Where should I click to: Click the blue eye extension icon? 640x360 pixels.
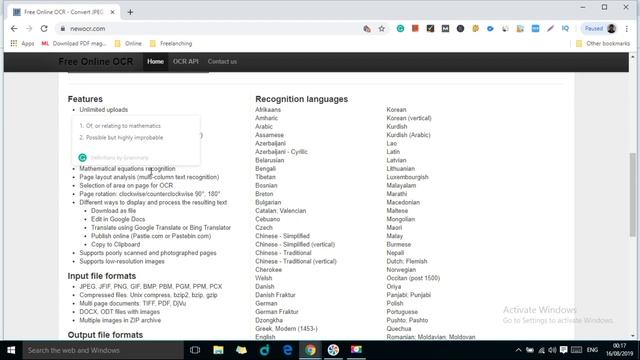[x=490, y=29]
